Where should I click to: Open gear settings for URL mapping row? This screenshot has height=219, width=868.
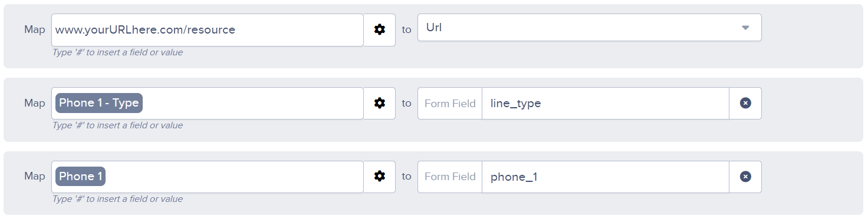coord(379,29)
